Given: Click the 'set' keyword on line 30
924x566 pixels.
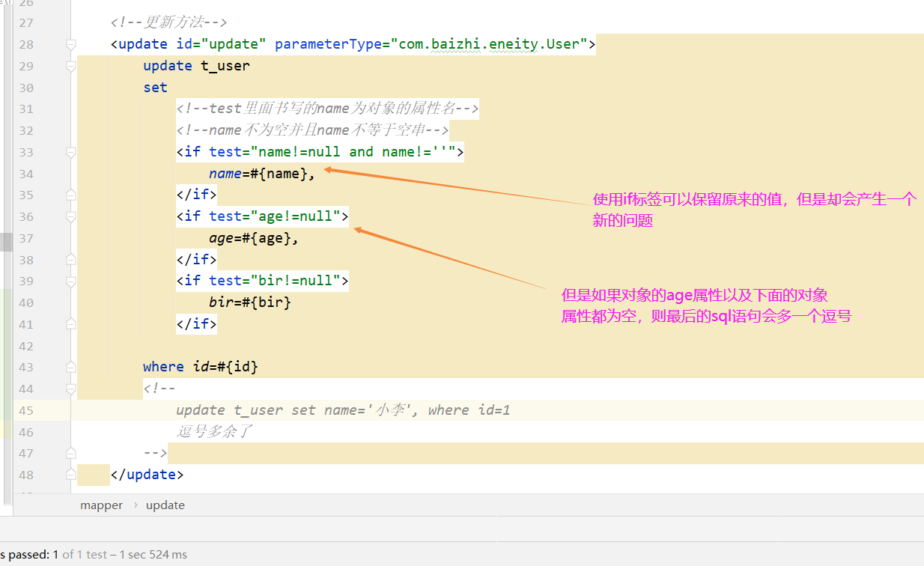Looking at the screenshot, I should point(155,88).
